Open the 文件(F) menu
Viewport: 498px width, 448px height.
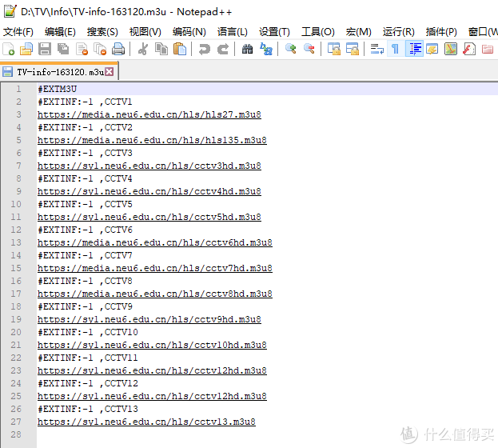pos(18,32)
